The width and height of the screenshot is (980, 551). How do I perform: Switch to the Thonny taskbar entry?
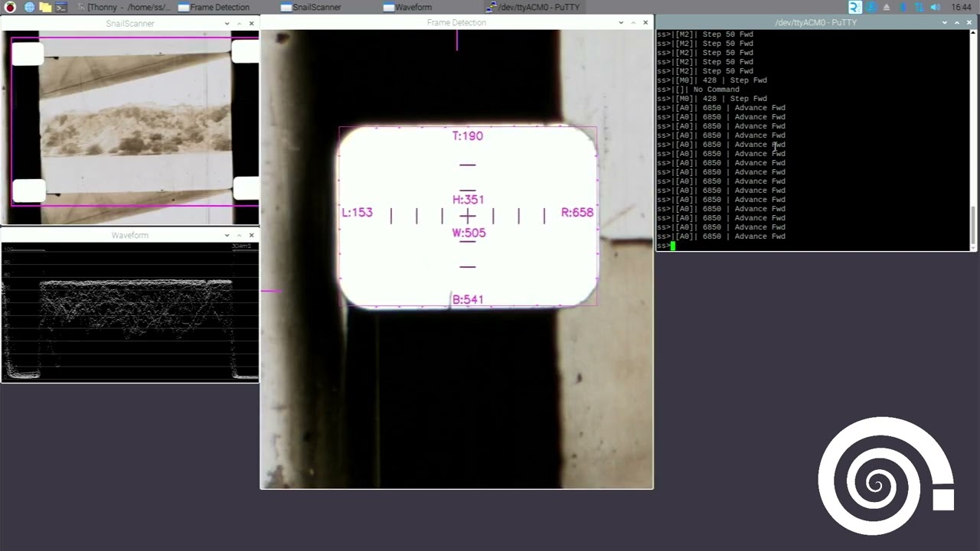[x=123, y=7]
